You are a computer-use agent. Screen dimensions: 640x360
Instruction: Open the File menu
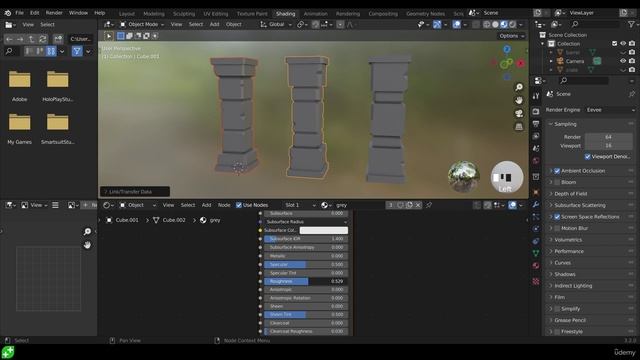(x=19, y=13)
